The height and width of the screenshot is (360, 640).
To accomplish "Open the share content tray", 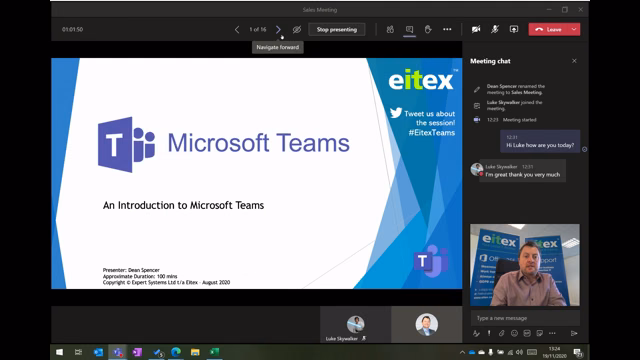I will click(514, 29).
